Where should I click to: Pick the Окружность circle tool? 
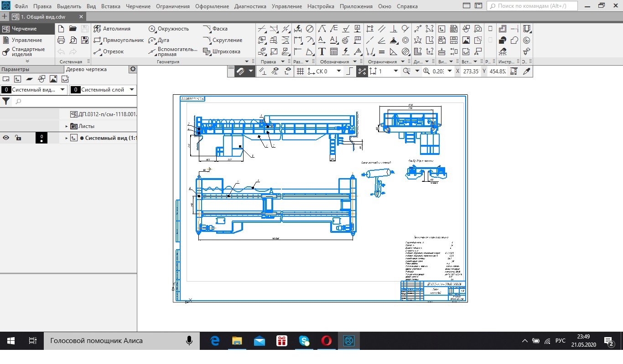[168, 29]
